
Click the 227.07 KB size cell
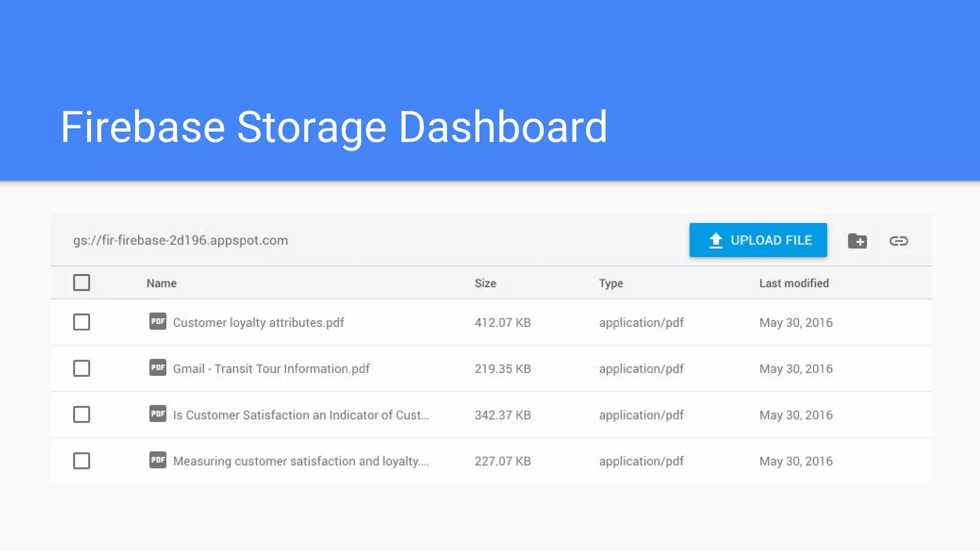tap(502, 461)
